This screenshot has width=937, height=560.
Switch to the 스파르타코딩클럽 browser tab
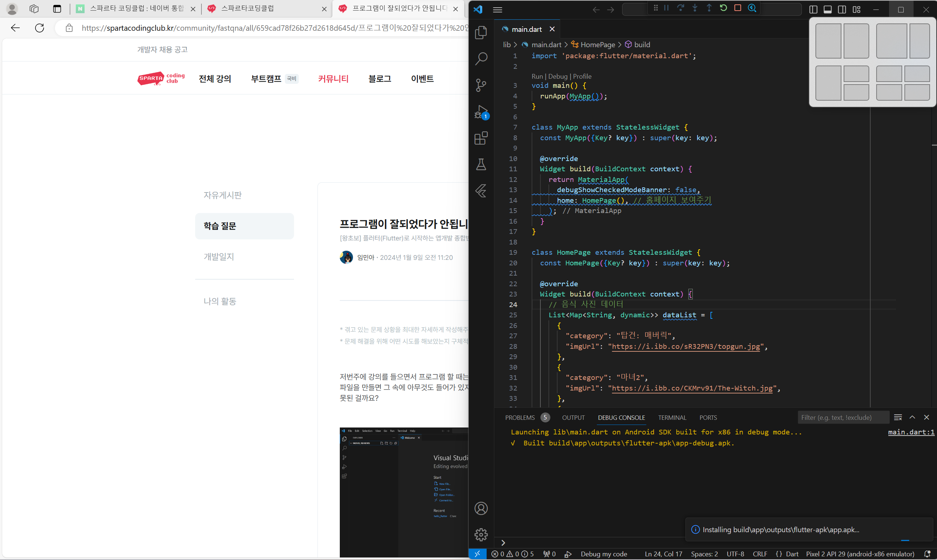[x=267, y=8]
